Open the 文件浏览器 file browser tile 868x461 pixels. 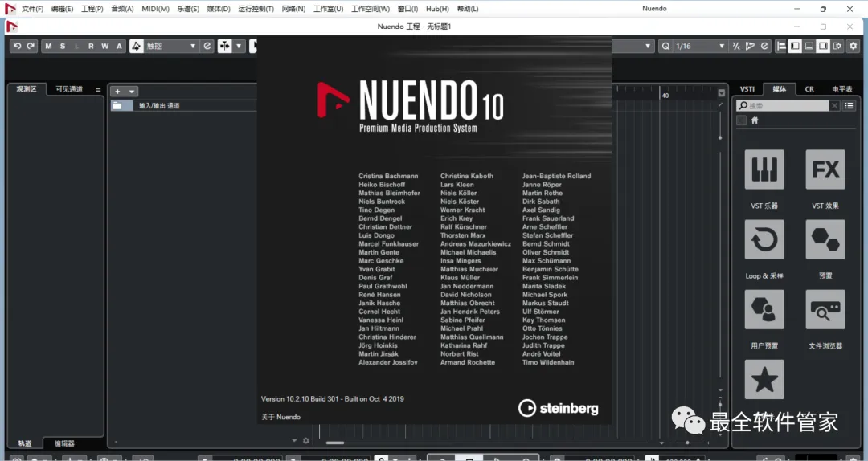(x=825, y=309)
